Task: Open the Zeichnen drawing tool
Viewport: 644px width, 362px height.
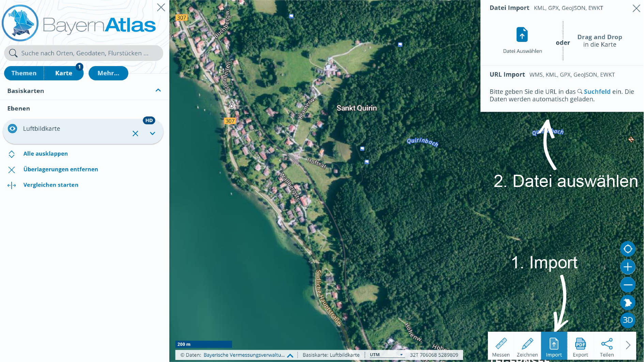Action: [527, 346]
